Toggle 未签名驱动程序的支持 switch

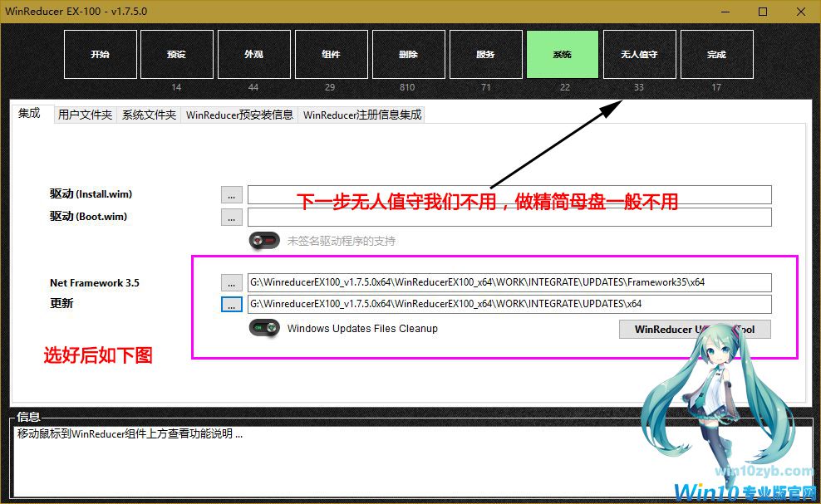266,241
